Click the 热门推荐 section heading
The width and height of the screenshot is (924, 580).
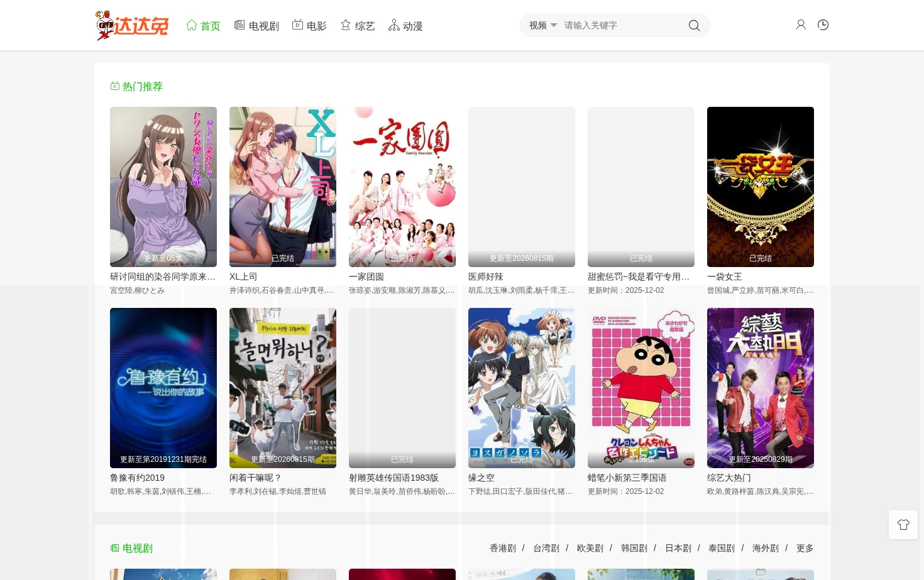point(143,86)
